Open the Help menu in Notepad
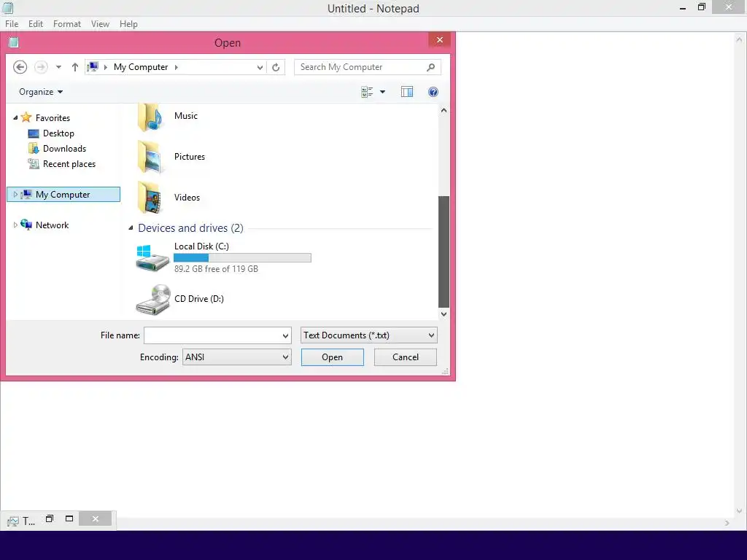 coord(128,24)
